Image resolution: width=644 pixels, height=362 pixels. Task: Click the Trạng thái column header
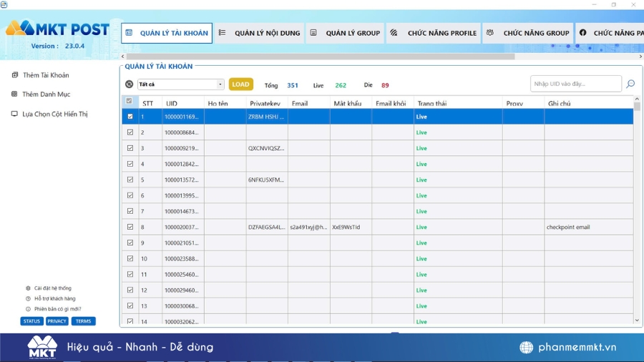pyautogui.click(x=458, y=103)
